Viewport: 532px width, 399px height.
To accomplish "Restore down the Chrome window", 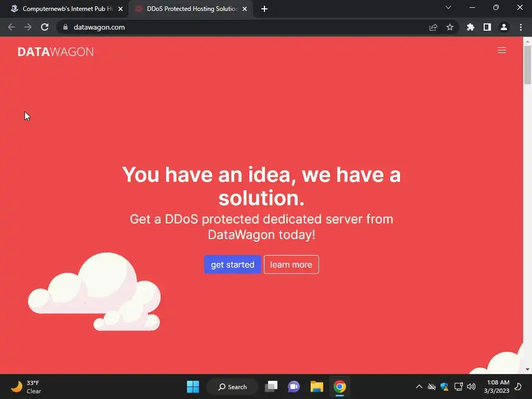I will 496,7.
